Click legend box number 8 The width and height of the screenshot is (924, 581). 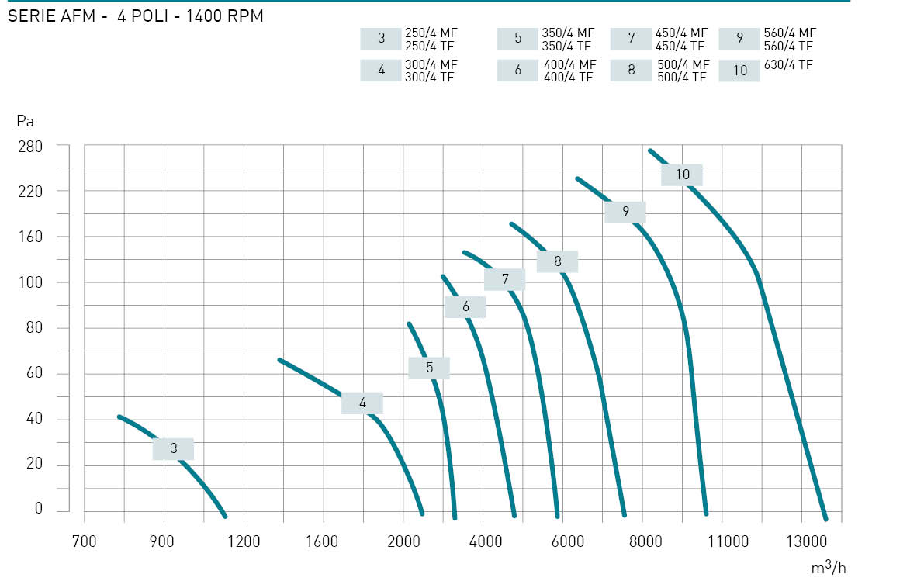click(631, 71)
